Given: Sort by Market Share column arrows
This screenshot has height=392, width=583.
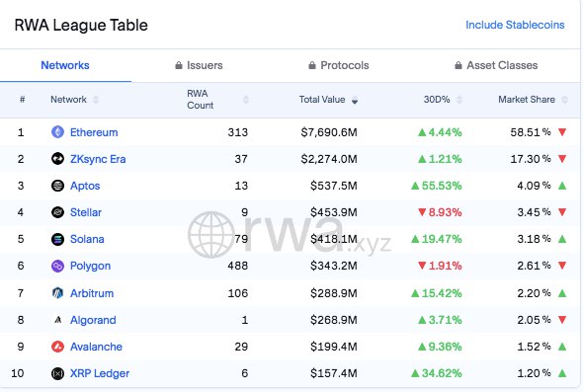Looking at the screenshot, I should (565, 100).
